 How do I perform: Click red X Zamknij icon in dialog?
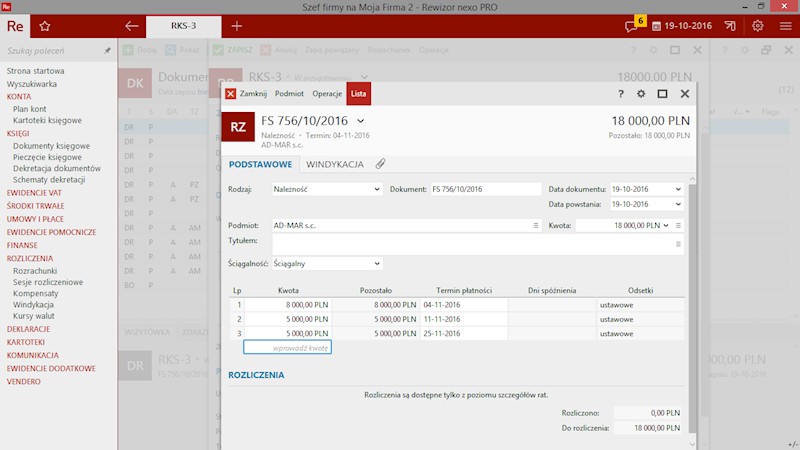tap(231, 93)
